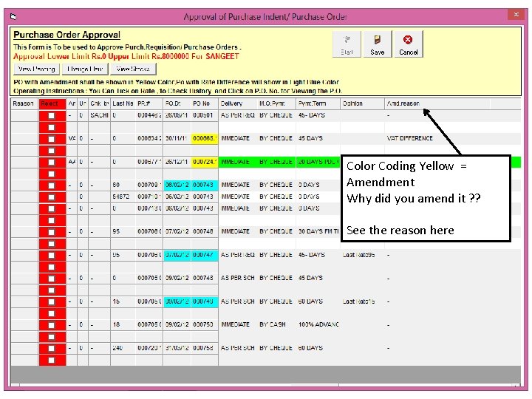Click the M.O.Pymt column header

[276, 103]
